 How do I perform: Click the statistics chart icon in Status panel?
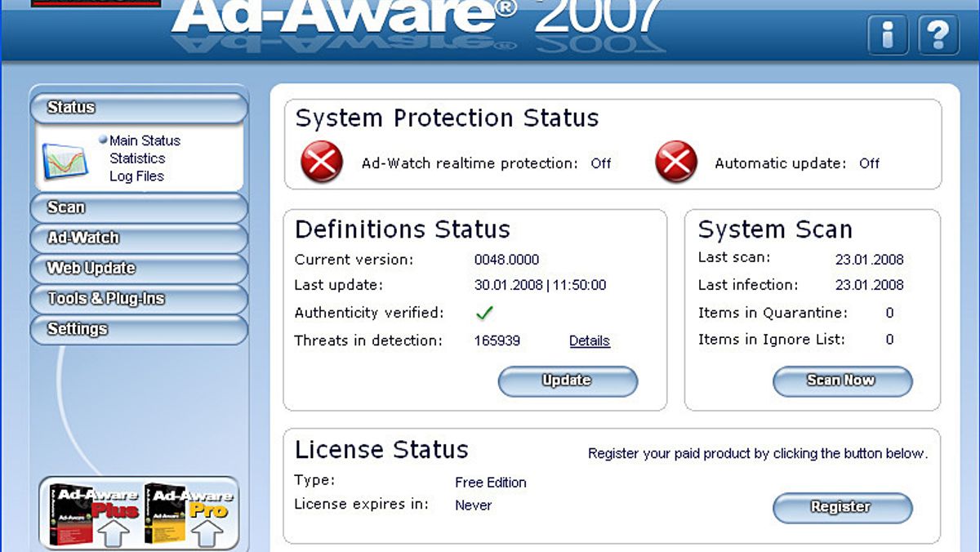click(x=65, y=160)
